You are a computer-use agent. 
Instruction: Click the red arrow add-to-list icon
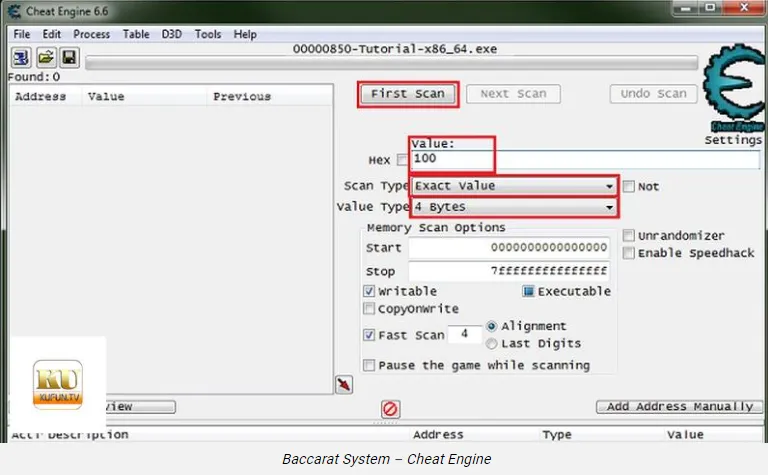344,385
